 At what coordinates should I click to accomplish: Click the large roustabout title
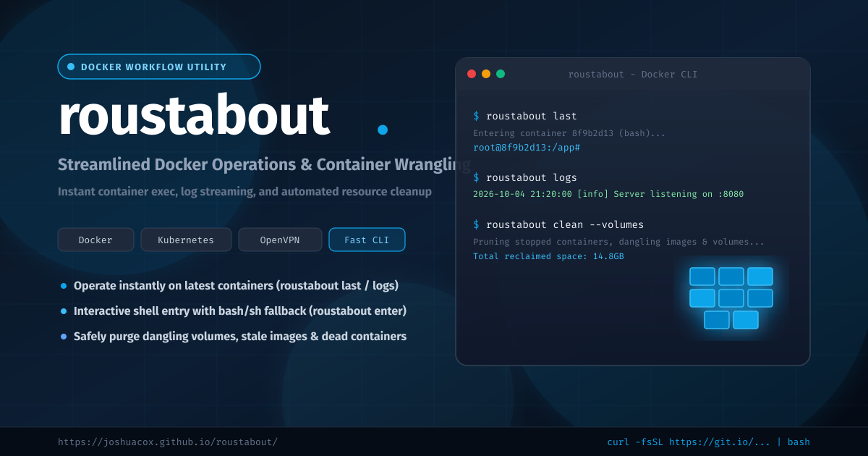coord(194,116)
